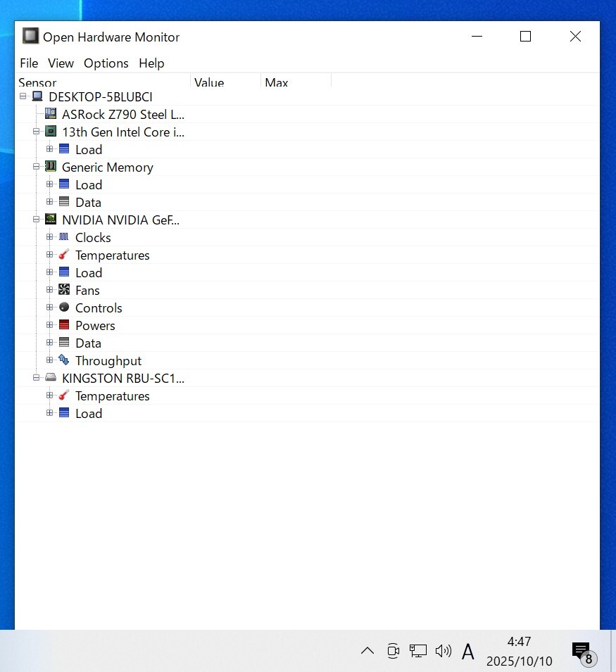Click the blue Load icon under KINGSTON

tap(64, 412)
